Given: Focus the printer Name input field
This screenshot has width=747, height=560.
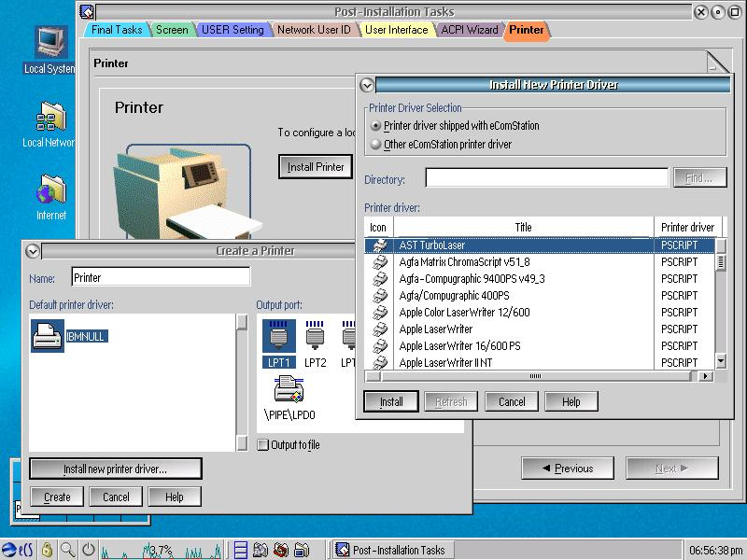Looking at the screenshot, I should [161, 277].
